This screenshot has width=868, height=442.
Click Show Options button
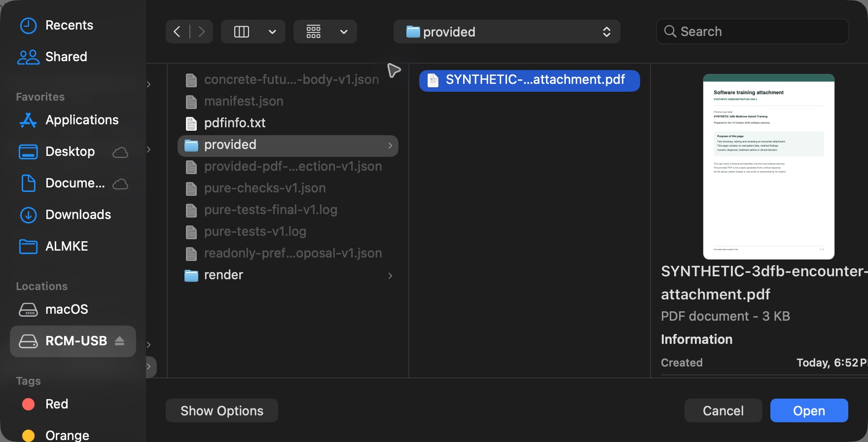(x=222, y=410)
